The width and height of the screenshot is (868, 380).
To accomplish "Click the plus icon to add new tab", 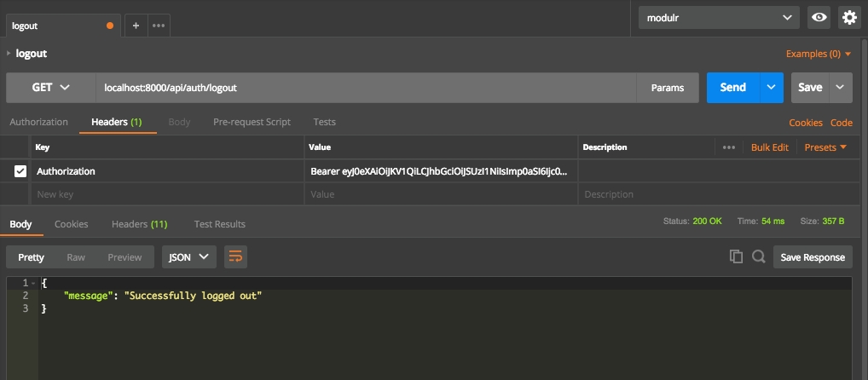I will tap(136, 26).
